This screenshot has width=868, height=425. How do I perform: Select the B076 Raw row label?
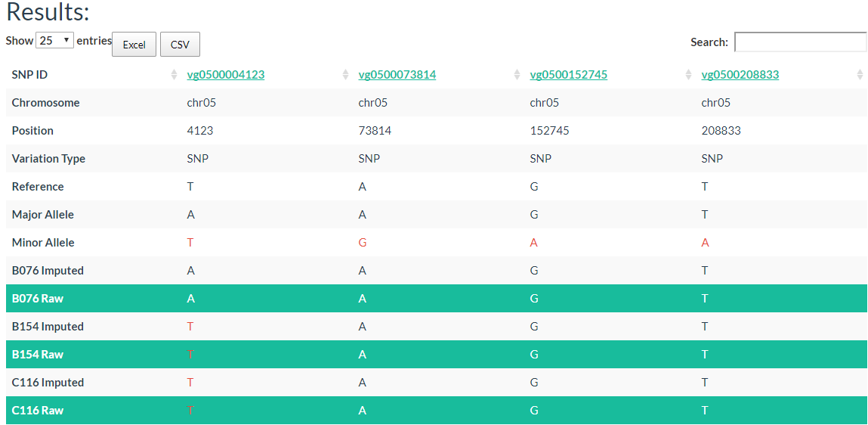[38, 298]
